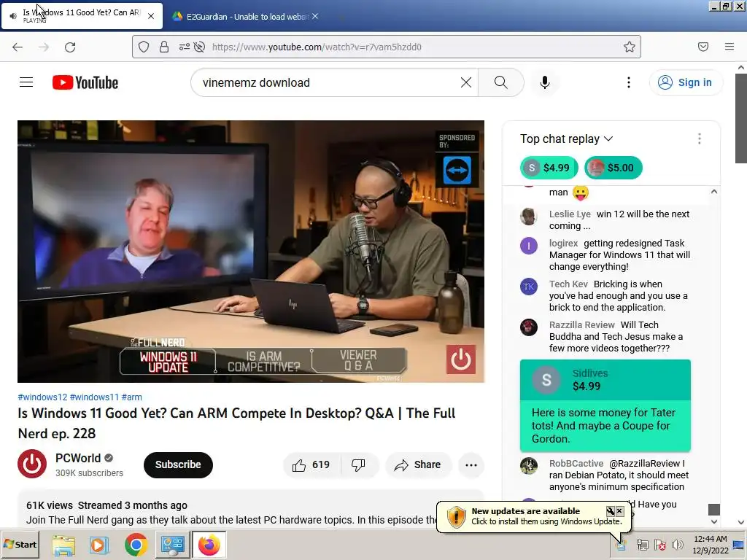
Task: Open volume speaker icon in system tray
Action: coord(677,545)
